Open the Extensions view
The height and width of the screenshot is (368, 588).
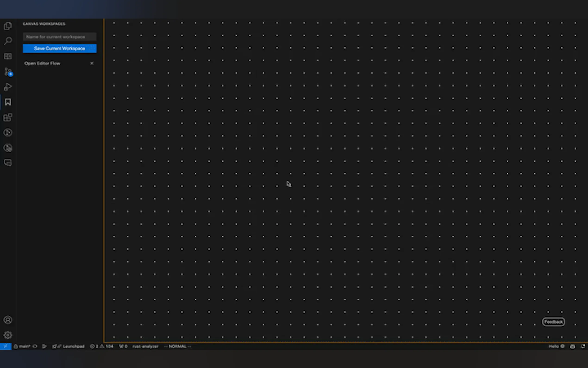click(x=8, y=117)
